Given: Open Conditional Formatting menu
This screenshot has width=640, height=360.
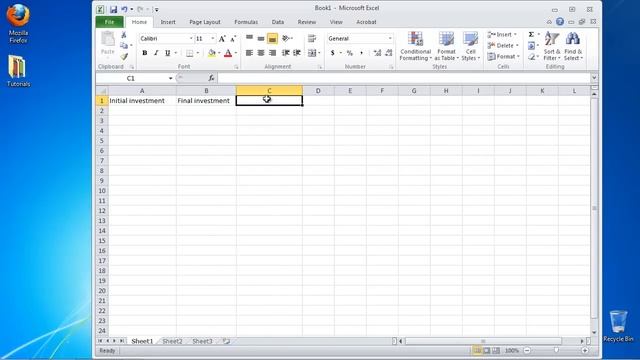Looking at the screenshot, I should (x=415, y=46).
